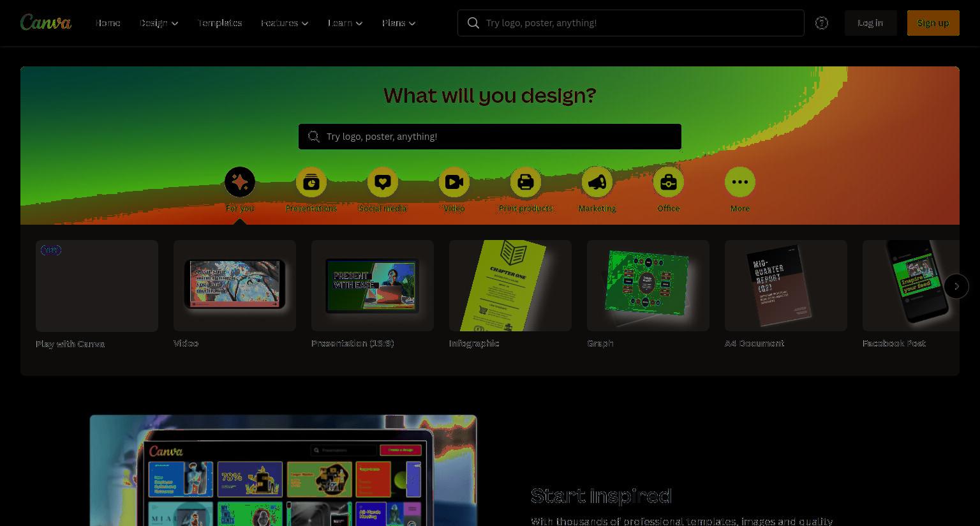Open the Presentation (16:9) thumbnail
The width and height of the screenshot is (980, 526).
click(x=373, y=285)
